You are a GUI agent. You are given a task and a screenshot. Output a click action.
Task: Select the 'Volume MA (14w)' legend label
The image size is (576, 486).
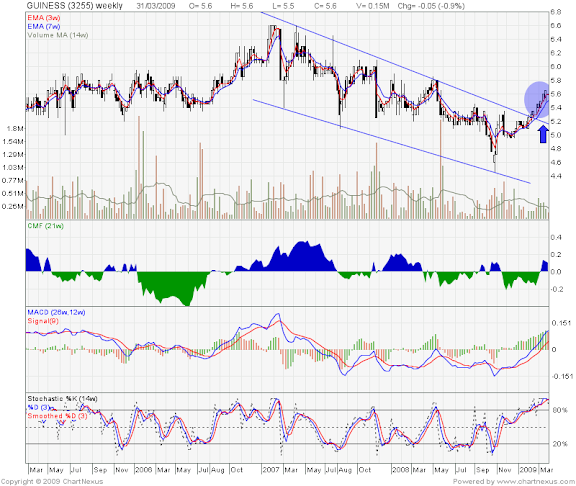click(x=58, y=35)
